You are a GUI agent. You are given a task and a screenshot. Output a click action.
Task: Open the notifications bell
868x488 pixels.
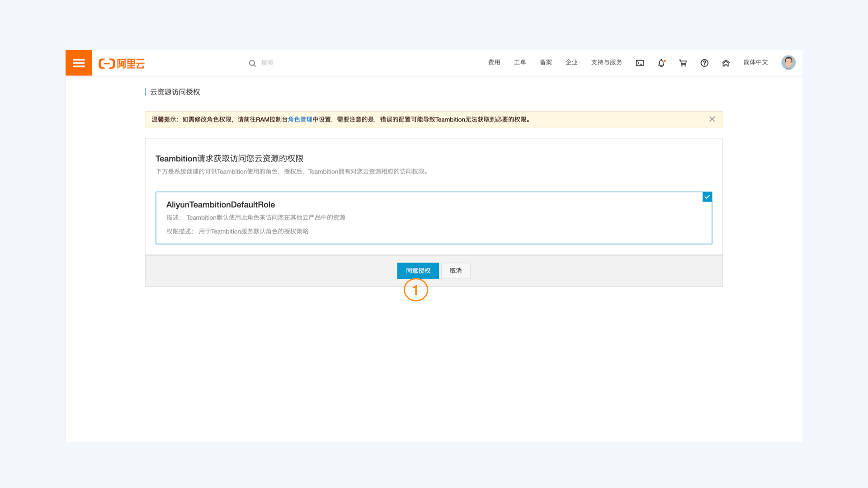point(661,63)
